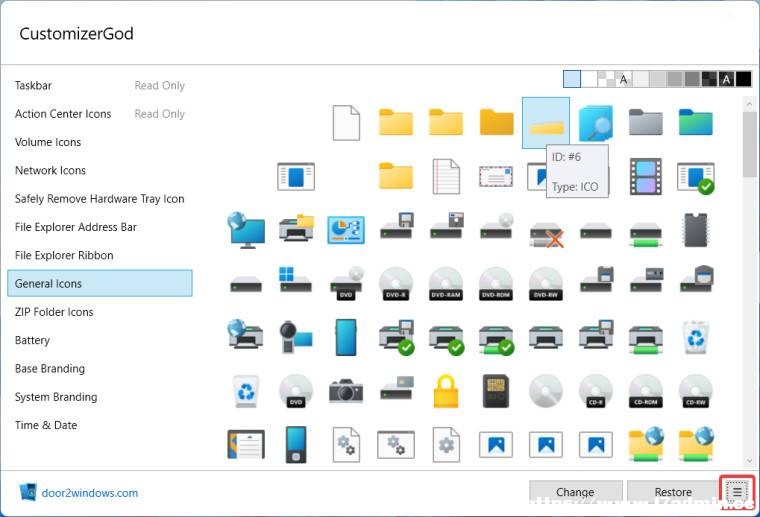
Task: Open the Action Center Icons category
Action: tap(100, 114)
